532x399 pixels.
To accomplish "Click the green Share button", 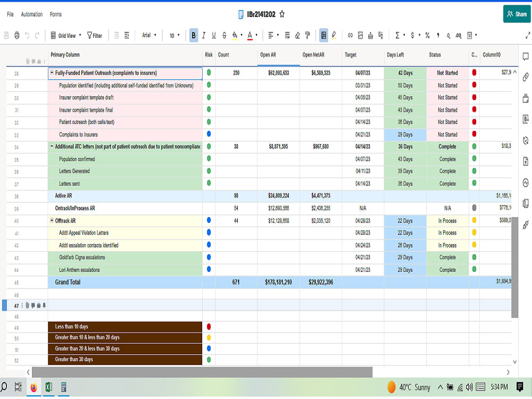I will (x=516, y=14).
